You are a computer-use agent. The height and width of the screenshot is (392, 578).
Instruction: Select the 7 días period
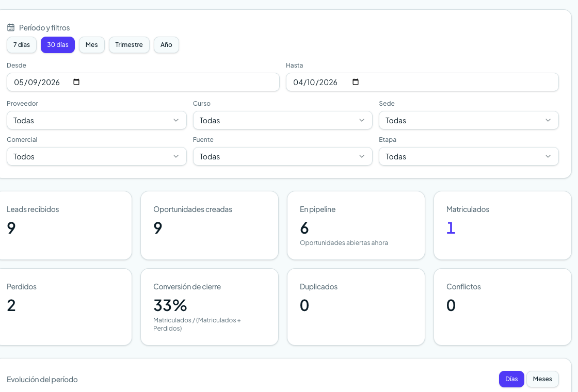tap(22, 45)
